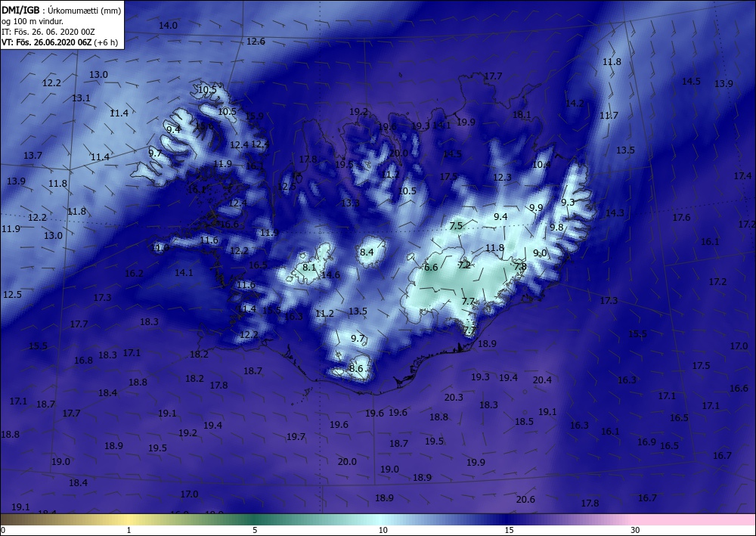Viewport: 756px width, 536px height.
Task: Click the 13.3 value on the map
Action: (350, 203)
